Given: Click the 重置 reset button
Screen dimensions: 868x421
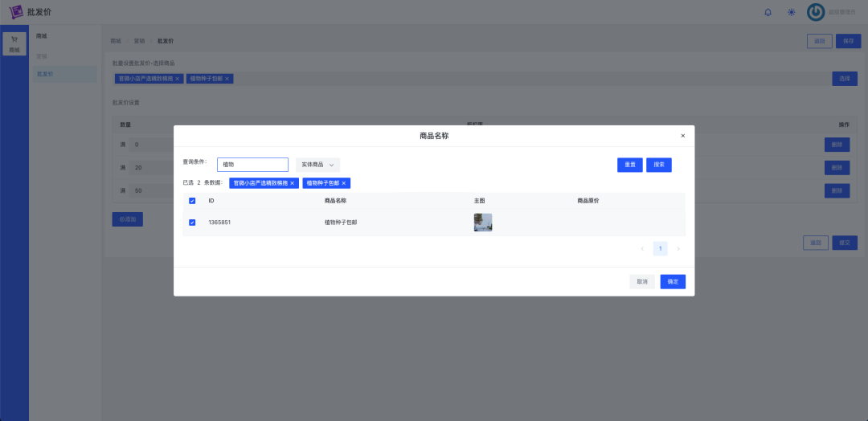Looking at the screenshot, I should (x=629, y=165).
